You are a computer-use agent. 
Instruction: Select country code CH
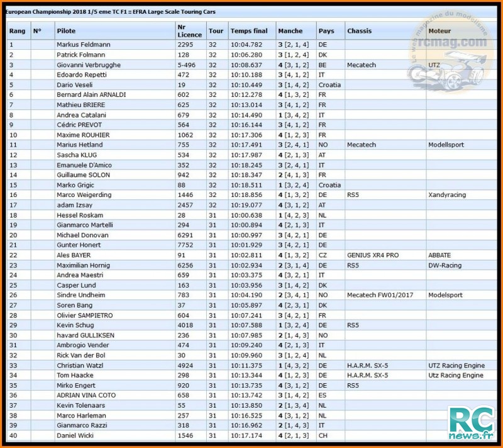323,435
